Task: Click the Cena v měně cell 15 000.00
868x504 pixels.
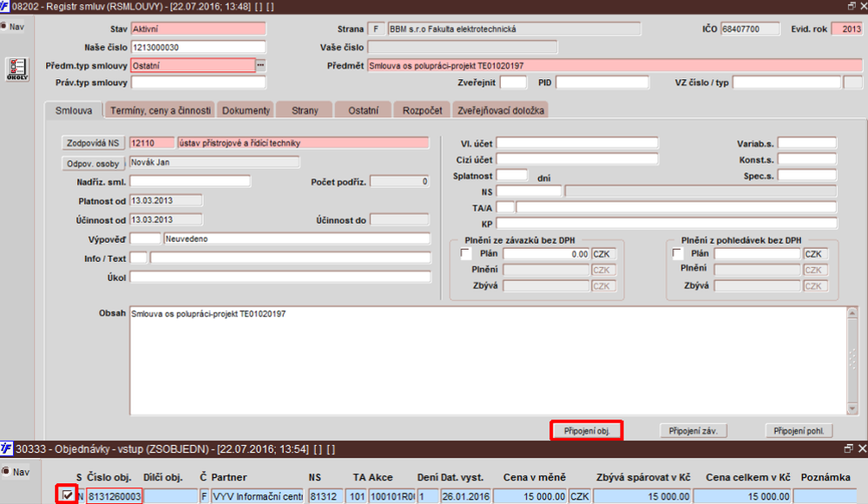Action: click(x=530, y=495)
